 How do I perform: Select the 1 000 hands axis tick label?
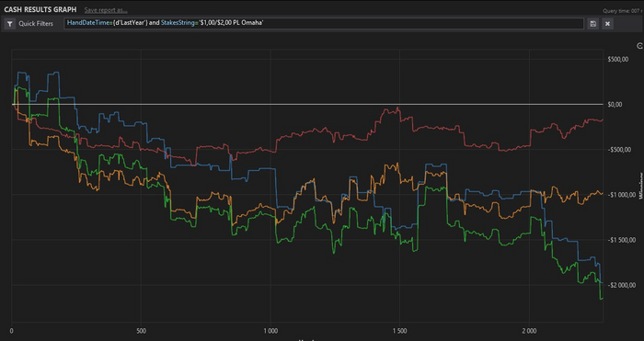point(270,331)
